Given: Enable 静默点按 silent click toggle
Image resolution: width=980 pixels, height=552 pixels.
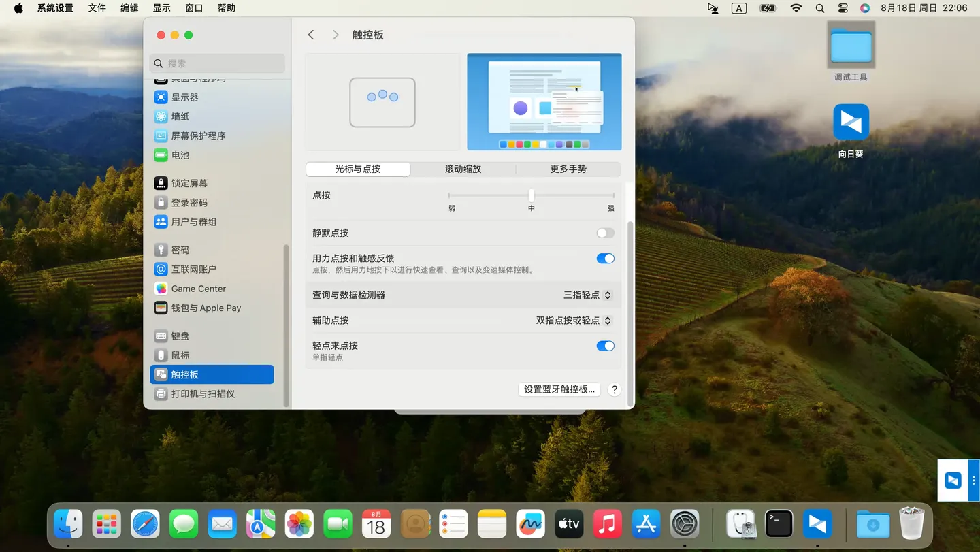Looking at the screenshot, I should [605, 233].
